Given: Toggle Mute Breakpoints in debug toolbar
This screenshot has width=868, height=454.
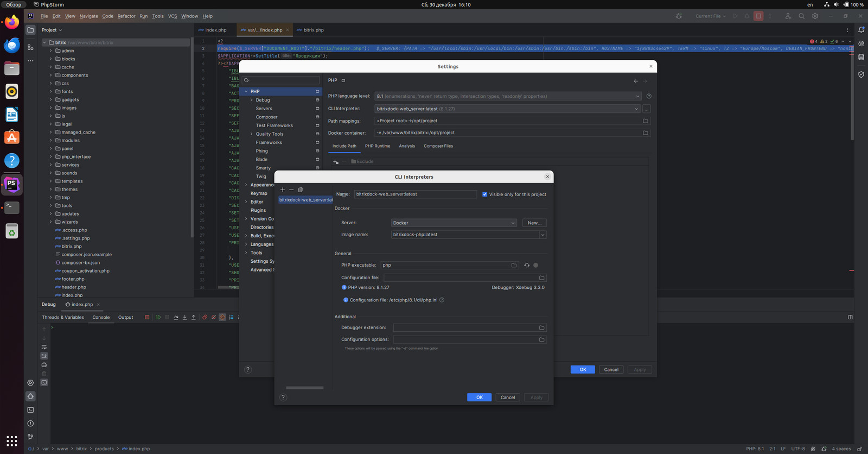Looking at the screenshot, I should (x=213, y=317).
